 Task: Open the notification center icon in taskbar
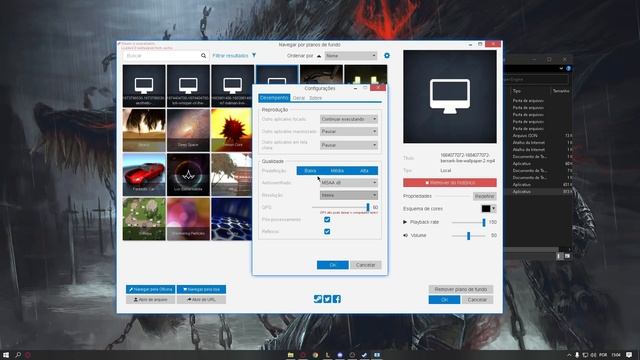(629, 355)
